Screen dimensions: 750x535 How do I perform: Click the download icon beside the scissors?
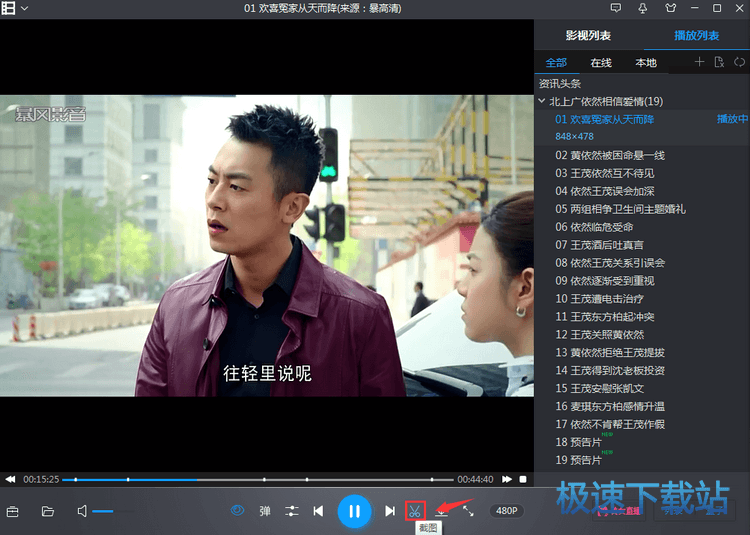coord(441,512)
